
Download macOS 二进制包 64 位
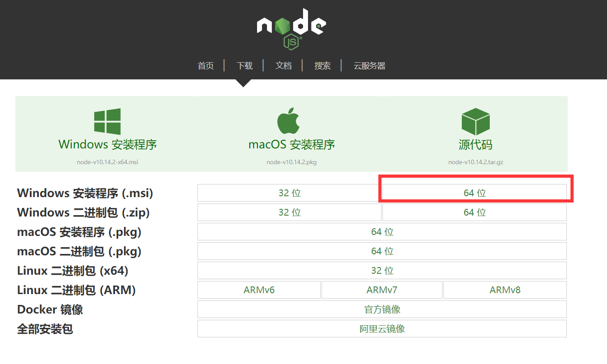click(x=382, y=251)
